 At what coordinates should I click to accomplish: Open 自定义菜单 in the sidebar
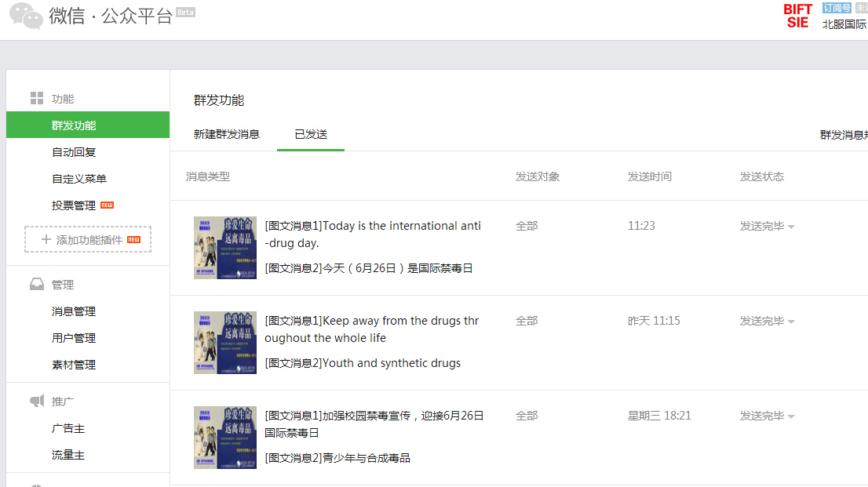pos(79,179)
